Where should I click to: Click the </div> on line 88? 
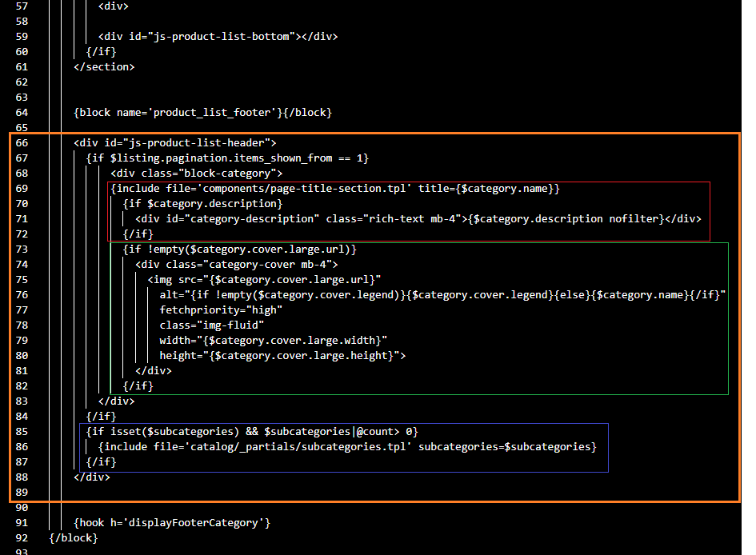coord(92,477)
